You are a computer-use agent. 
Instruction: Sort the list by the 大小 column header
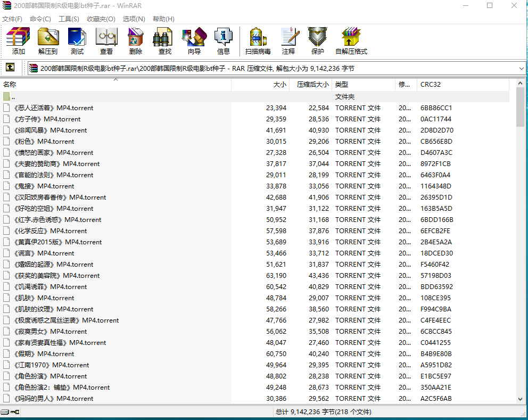click(x=279, y=85)
